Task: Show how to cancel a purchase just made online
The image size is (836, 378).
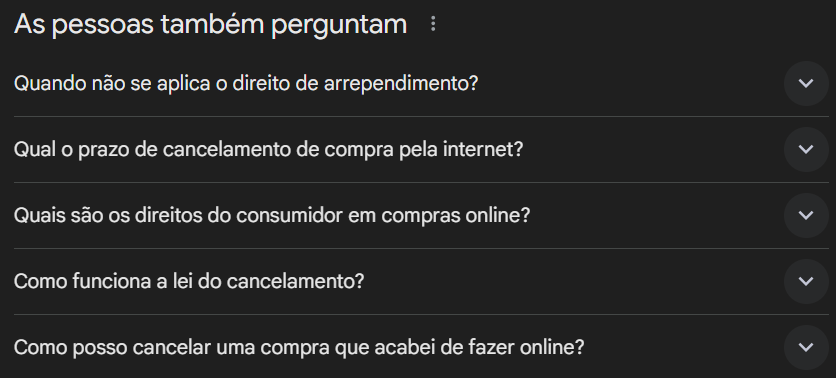Action: 421,348
